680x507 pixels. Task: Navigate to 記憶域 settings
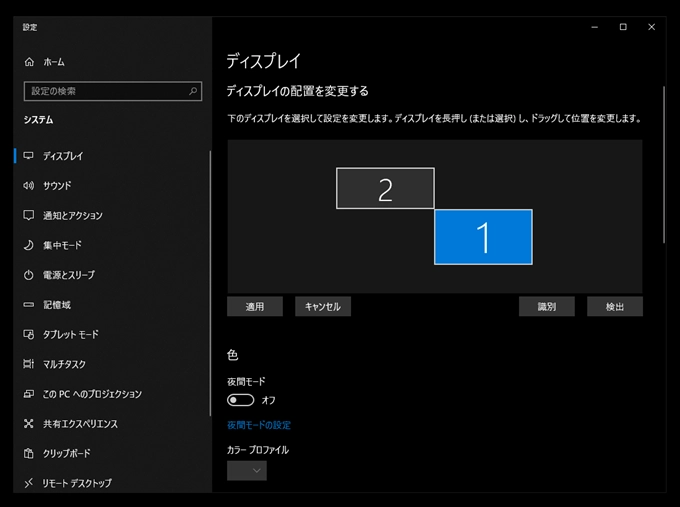coord(57,305)
